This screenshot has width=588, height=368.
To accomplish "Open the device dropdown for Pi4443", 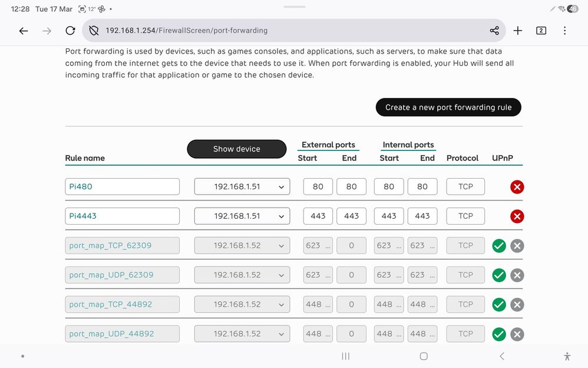I will point(242,216).
